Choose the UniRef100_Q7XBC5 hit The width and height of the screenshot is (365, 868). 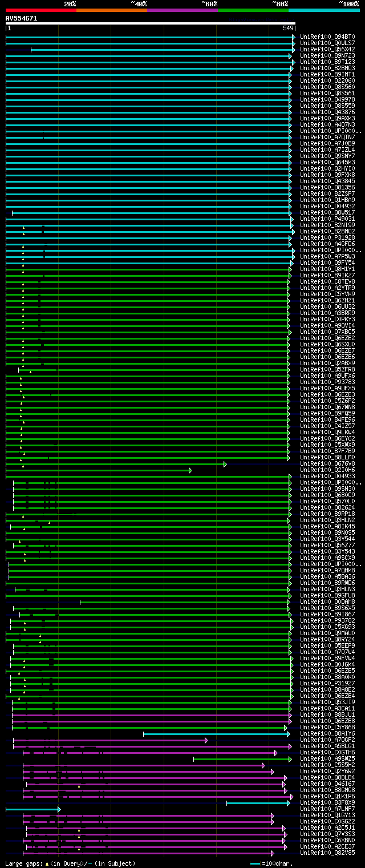[327, 332]
